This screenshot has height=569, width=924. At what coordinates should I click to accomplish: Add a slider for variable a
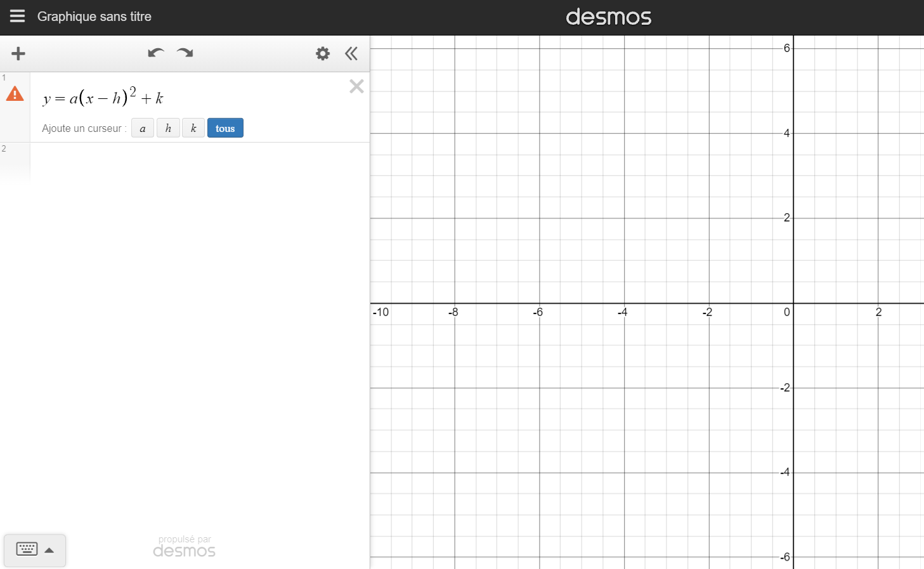point(143,128)
